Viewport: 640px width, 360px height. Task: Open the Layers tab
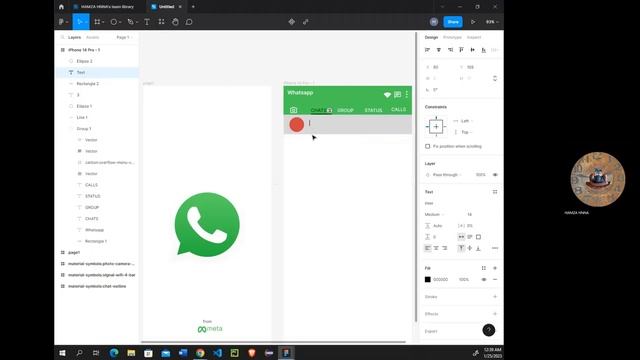point(74,37)
